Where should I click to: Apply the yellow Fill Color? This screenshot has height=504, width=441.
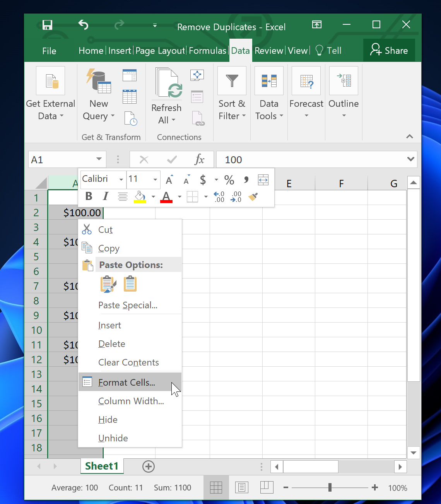tap(140, 196)
